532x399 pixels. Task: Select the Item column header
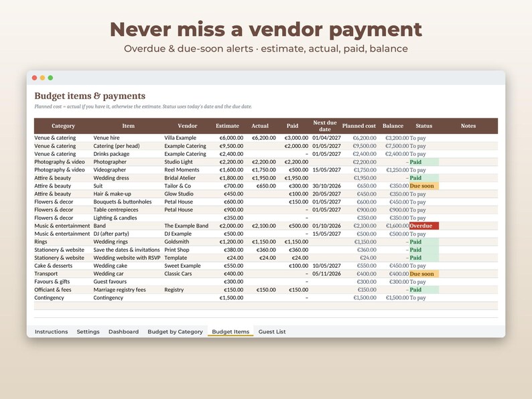point(128,126)
